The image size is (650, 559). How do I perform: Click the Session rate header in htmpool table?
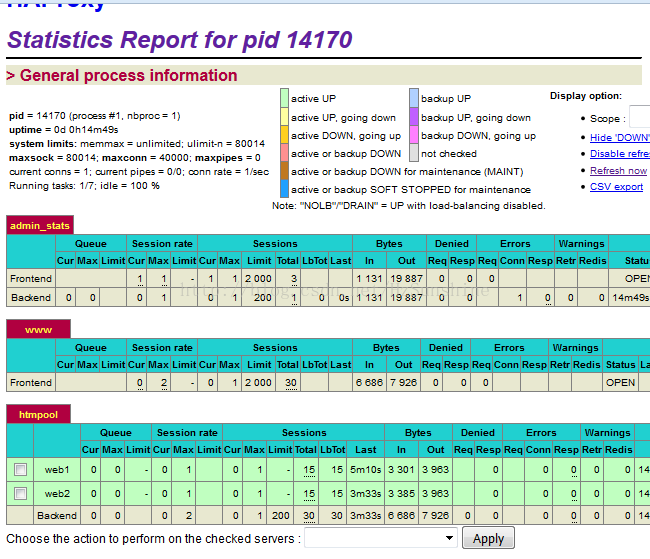[187, 433]
